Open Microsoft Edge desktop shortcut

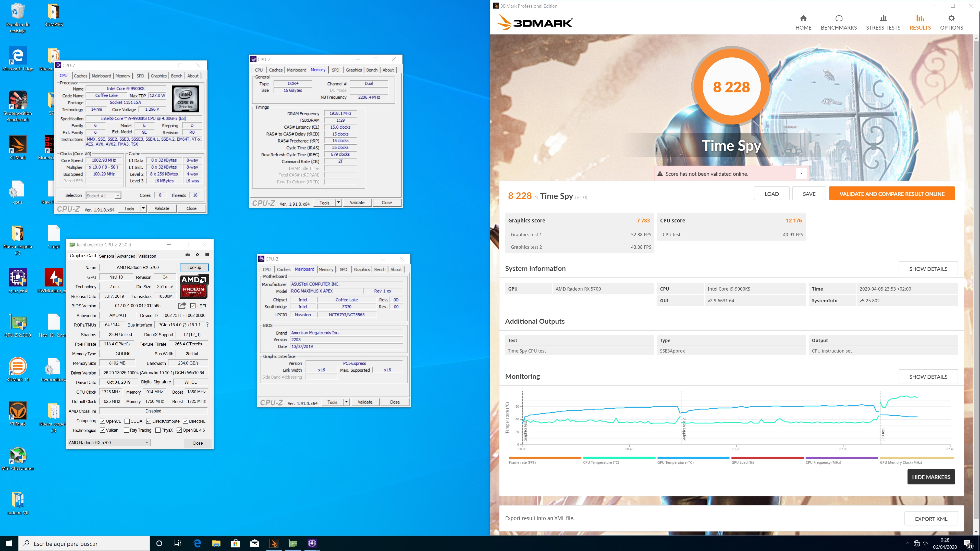[x=18, y=59]
